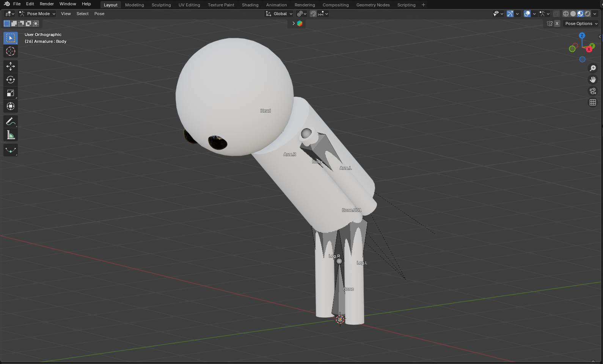Add a new workspace with plus button
Image resolution: width=603 pixels, height=364 pixels.
pos(424,5)
